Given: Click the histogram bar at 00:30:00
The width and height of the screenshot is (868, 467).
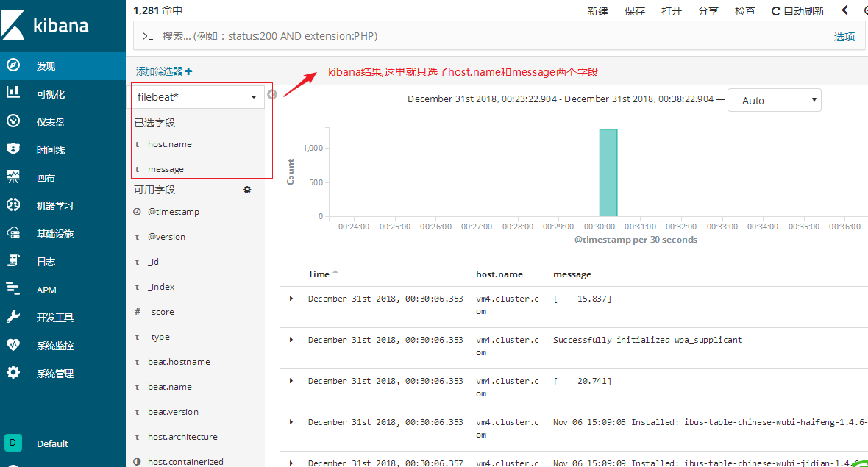Looking at the screenshot, I should (x=608, y=173).
